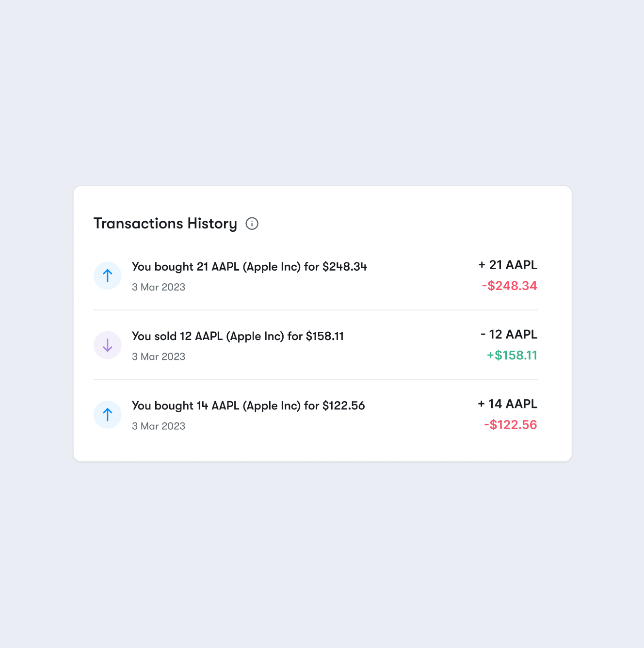The width and height of the screenshot is (644, 648).
Task: Click the divider line below the $248.34 transaction
Action: tap(315, 310)
